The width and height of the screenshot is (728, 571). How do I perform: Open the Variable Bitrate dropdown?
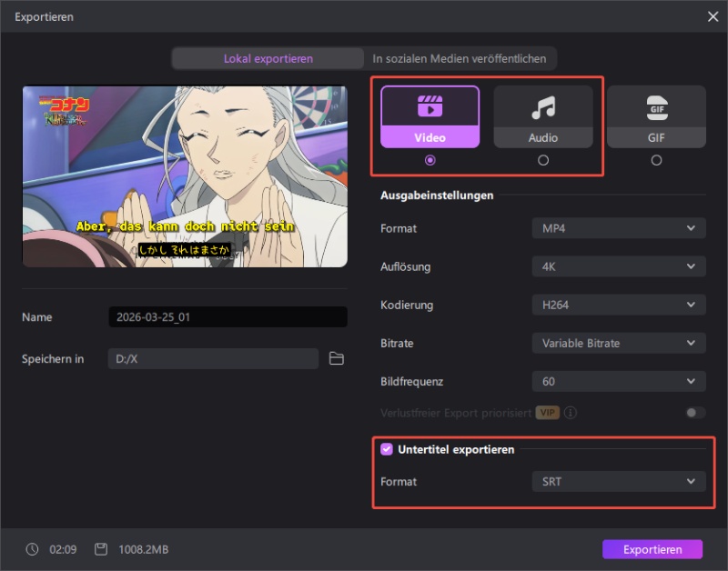tap(619, 343)
